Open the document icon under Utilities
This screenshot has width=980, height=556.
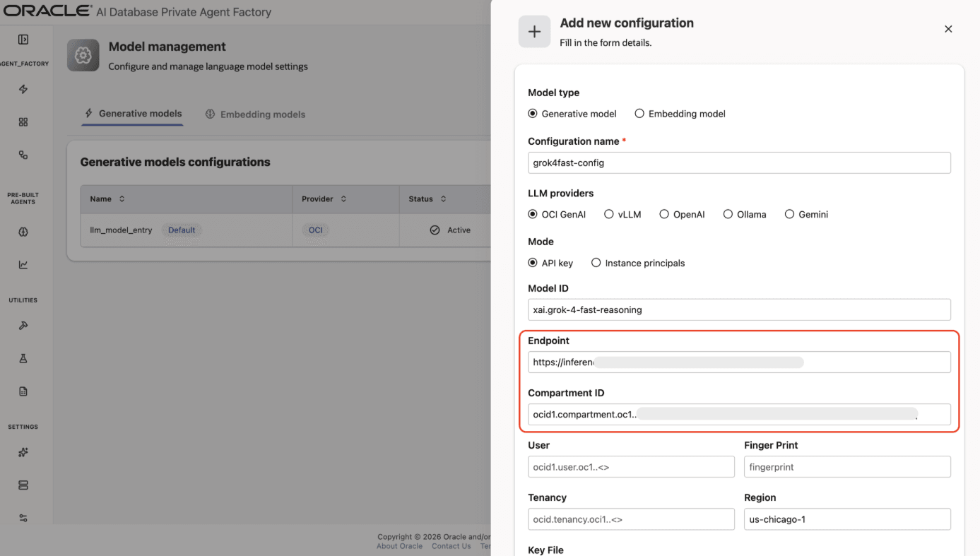(23, 391)
